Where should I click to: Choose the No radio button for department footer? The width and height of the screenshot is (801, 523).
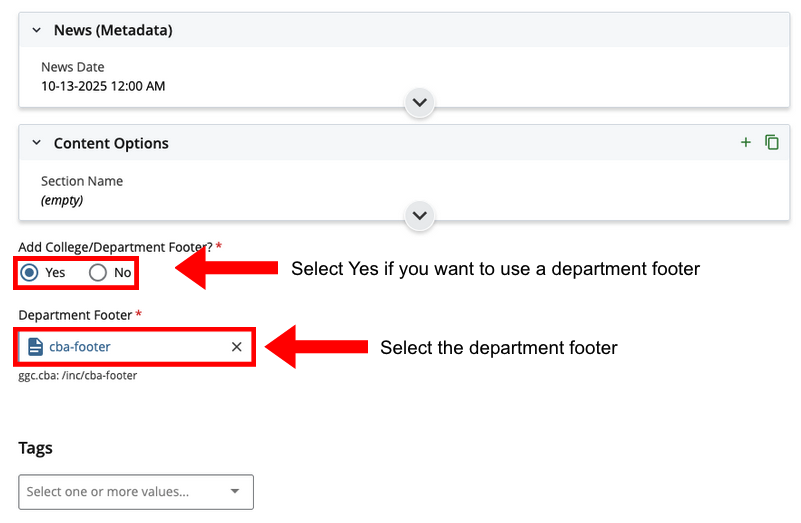coord(98,273)
